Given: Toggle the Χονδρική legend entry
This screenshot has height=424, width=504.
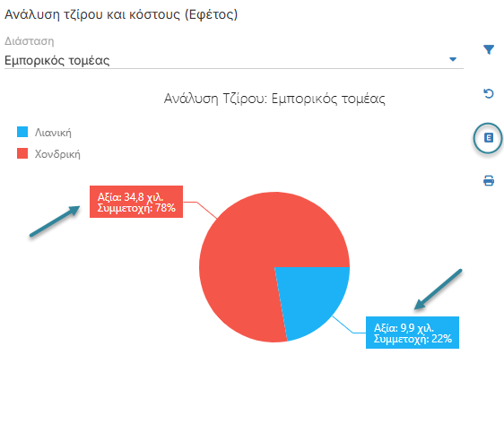Looking at the screenshot, I should pos(48,154).
